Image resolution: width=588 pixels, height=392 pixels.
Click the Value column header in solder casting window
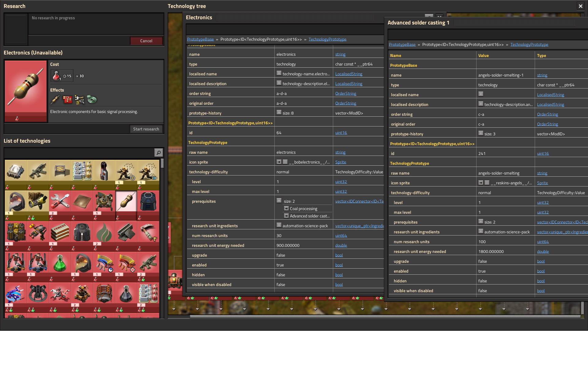(x=483, y=55)
